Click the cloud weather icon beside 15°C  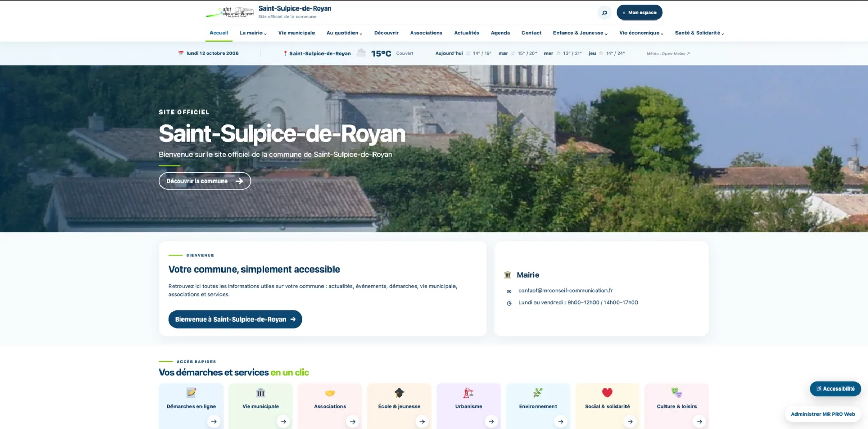pyautogui.click(x=361, y=53)
